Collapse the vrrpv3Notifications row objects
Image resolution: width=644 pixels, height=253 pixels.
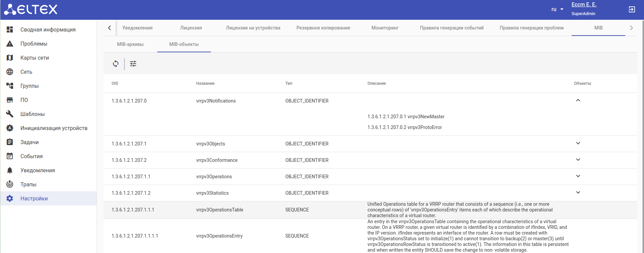pos(578,101)
